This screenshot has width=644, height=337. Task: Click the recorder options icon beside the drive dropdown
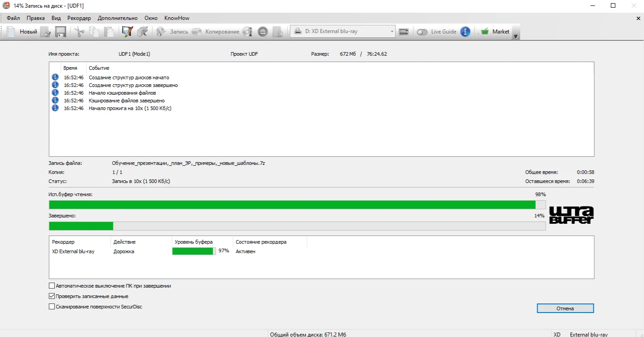coord(404,32)
